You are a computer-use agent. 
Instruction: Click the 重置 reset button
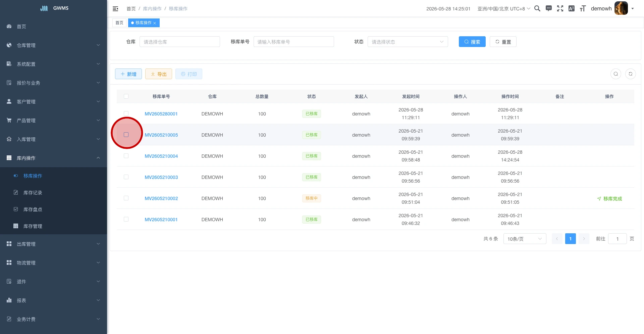tap(503, 42)
